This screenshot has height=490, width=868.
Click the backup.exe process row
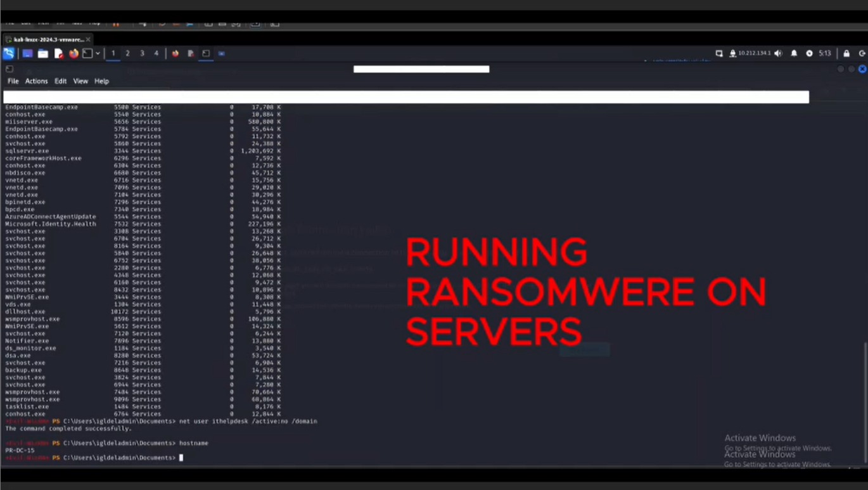tap(143, 370)
